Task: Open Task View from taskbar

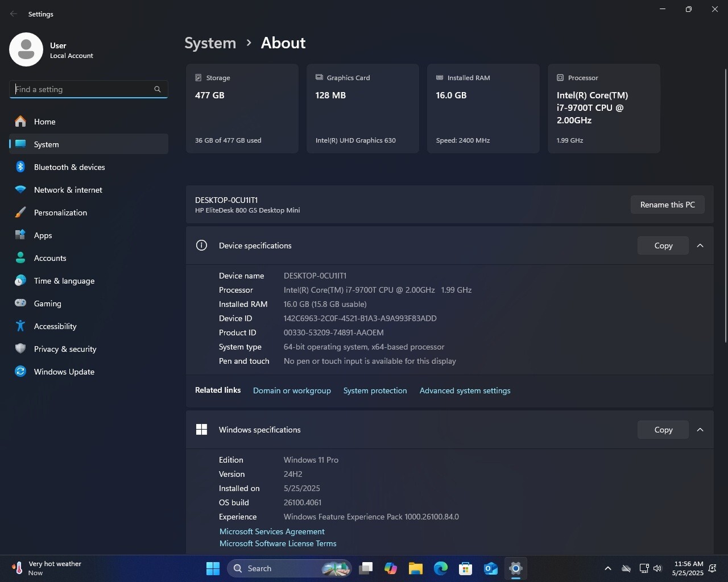Action: [366, 568]
